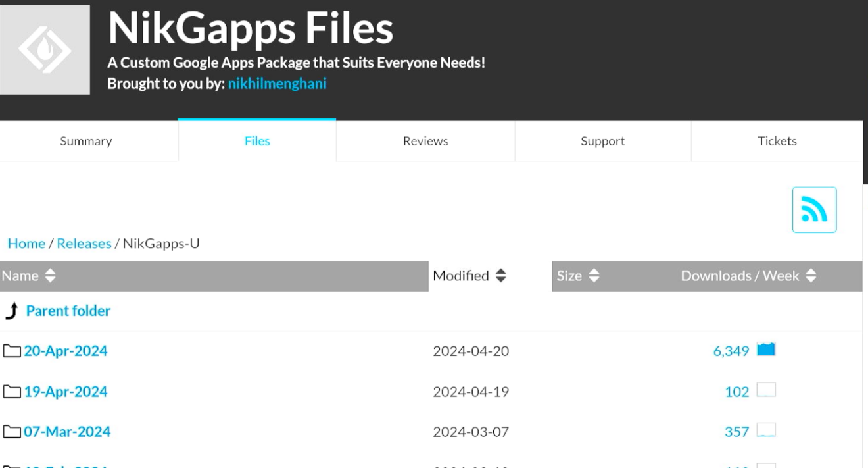Click download chart icon beside 6,349

point(766,350)
